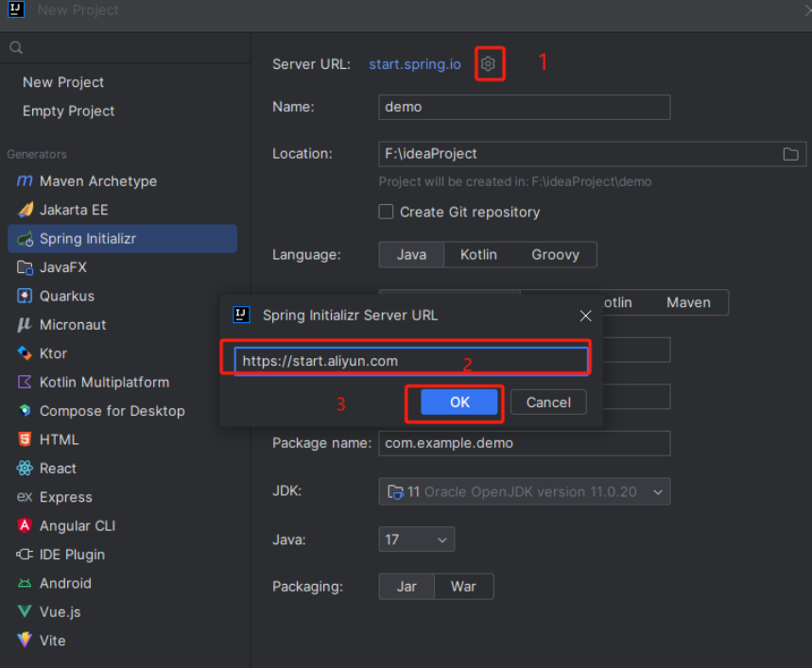
Task: Click JavaFX generator icon
Action: pyautogui.click(x=25, y=267)
